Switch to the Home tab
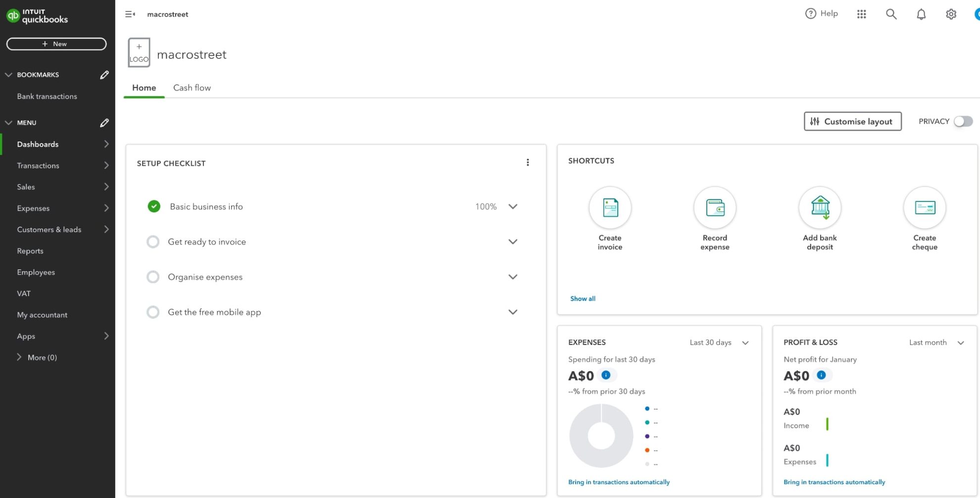The image size is (980, 498). coord(144,88)
